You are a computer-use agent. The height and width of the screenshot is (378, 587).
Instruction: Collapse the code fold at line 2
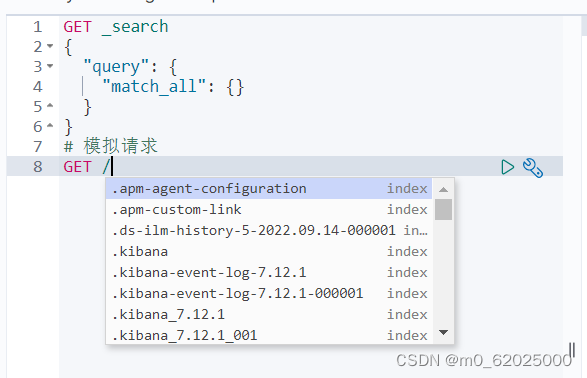click(x=50, y=46)
